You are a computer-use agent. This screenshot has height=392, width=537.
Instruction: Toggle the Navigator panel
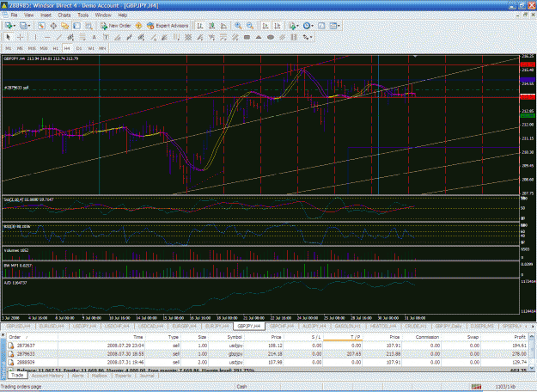[65, 26]
